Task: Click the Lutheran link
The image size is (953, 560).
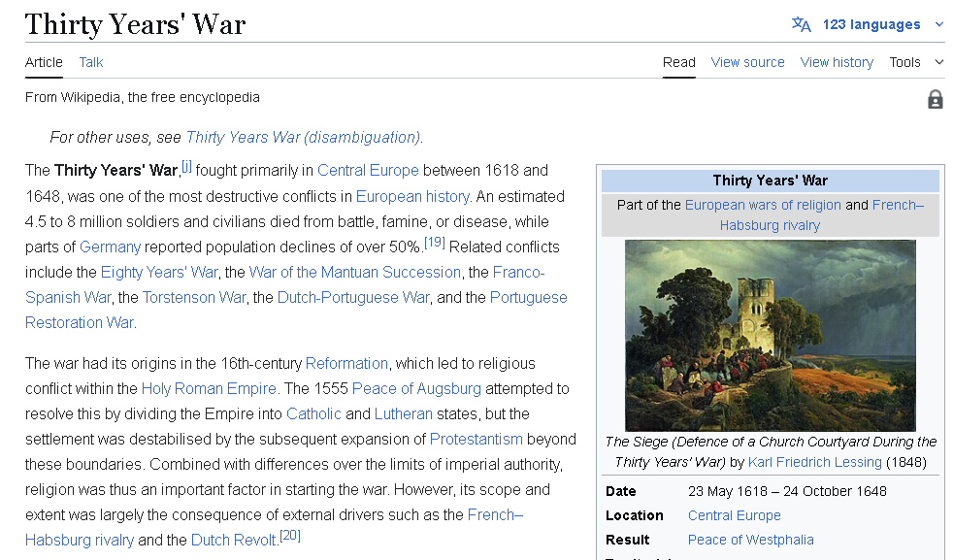Action: 404,414
